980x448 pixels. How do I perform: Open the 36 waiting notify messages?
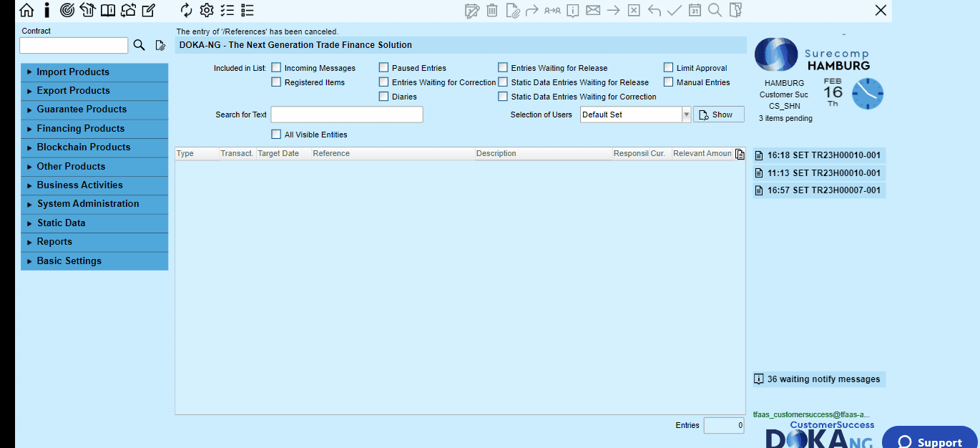[x=819, y=379]
